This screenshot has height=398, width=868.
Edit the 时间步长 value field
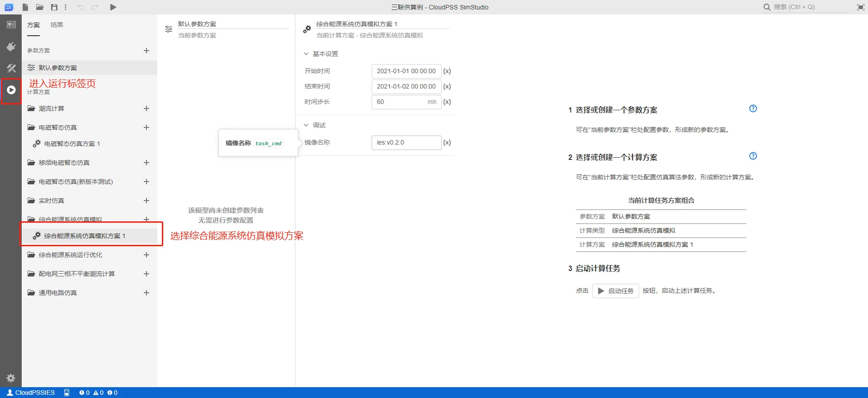coord(406,102)
